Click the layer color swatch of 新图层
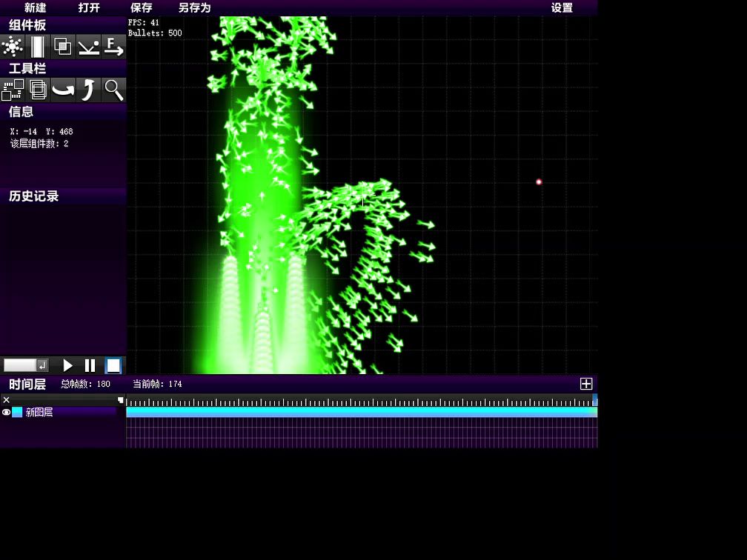 (x=17, y=413)
